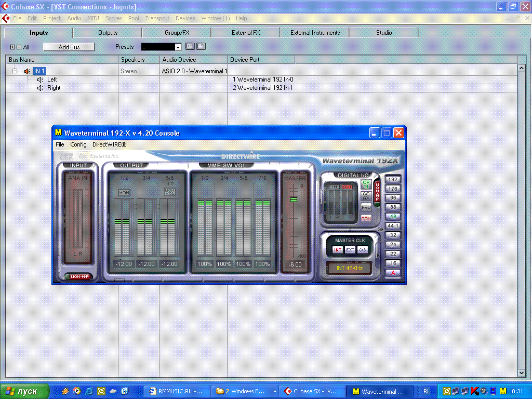Switch to the Outputs tab
This screenshot has width=532, height=399.
point(108,33)
